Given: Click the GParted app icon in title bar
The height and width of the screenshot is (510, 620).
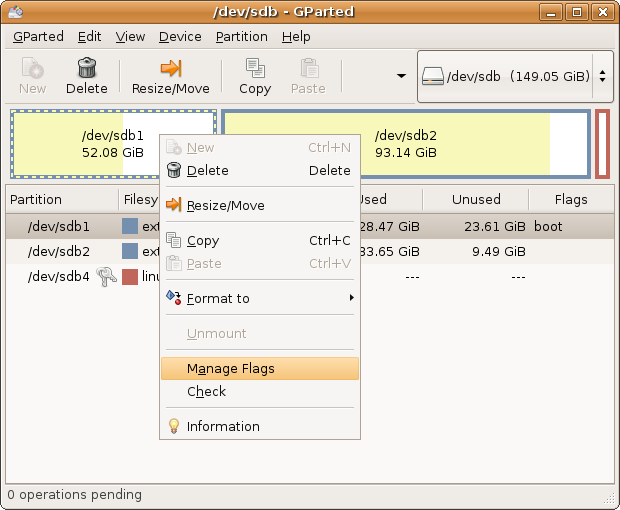Looking at the screenshot, I should [x=15, y=12].
